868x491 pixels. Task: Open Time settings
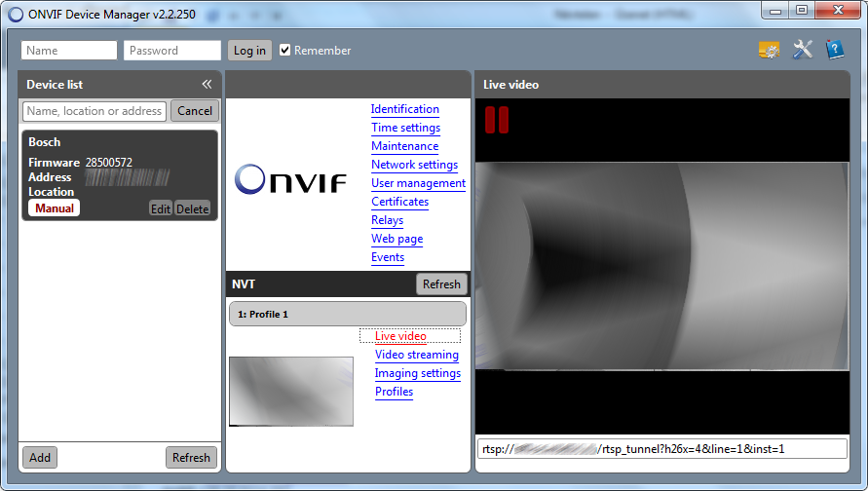pyautogui.click(x=406, y=128)
